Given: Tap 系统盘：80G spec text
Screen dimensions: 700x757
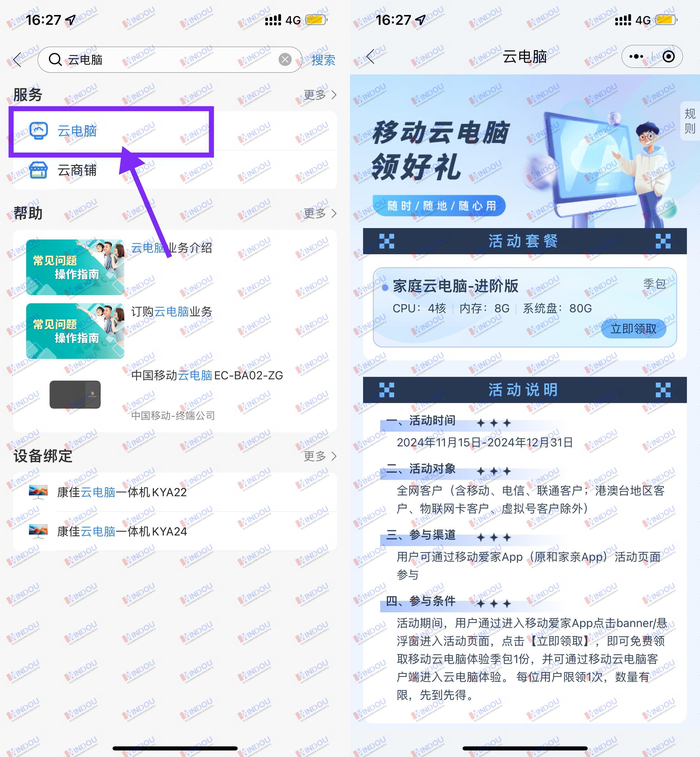Looking at the screenshot, I should [557, 308].
